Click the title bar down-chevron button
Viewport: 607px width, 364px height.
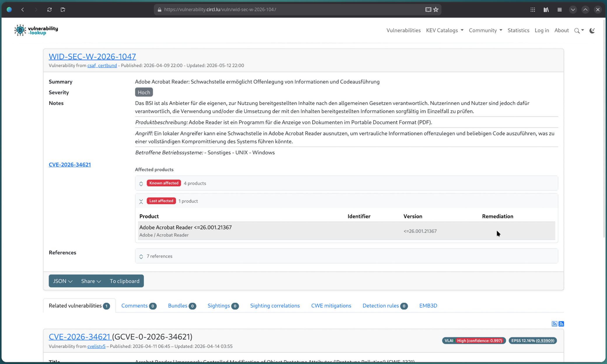[573, 10]
